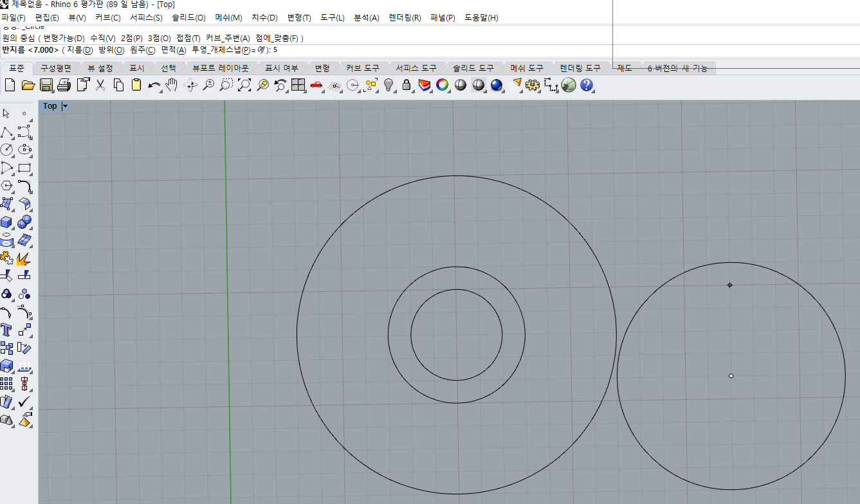Switch to the 커브 도구 tab
The image size is (860, 504).
[362, 68]
